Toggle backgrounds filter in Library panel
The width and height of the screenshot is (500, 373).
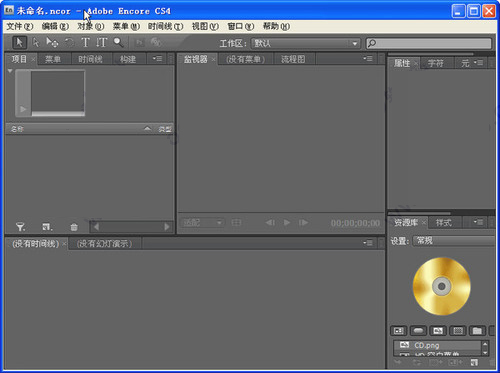[x=458, y=331]
